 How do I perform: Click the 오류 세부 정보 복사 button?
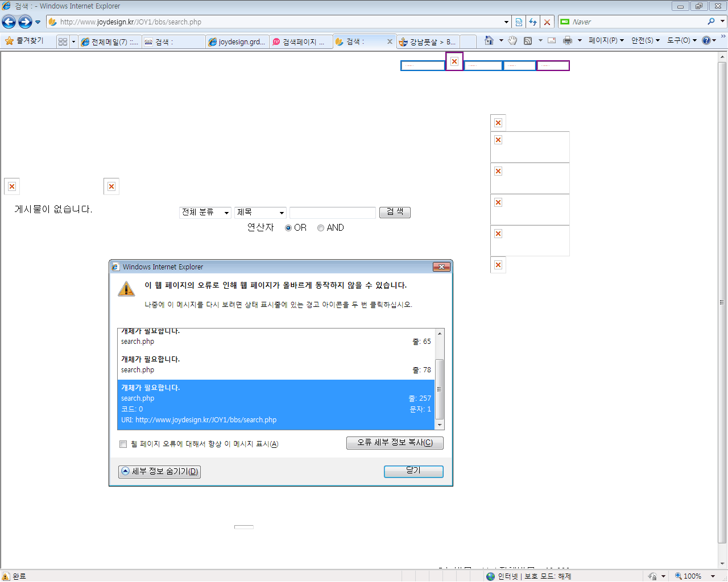click(395, 443)
